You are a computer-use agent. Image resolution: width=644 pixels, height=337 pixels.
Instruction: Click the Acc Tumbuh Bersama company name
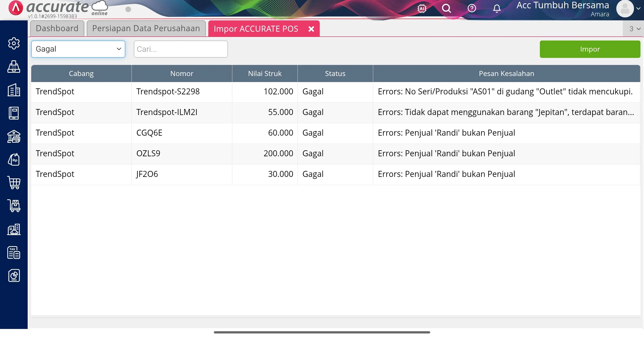tap(563, 5)
